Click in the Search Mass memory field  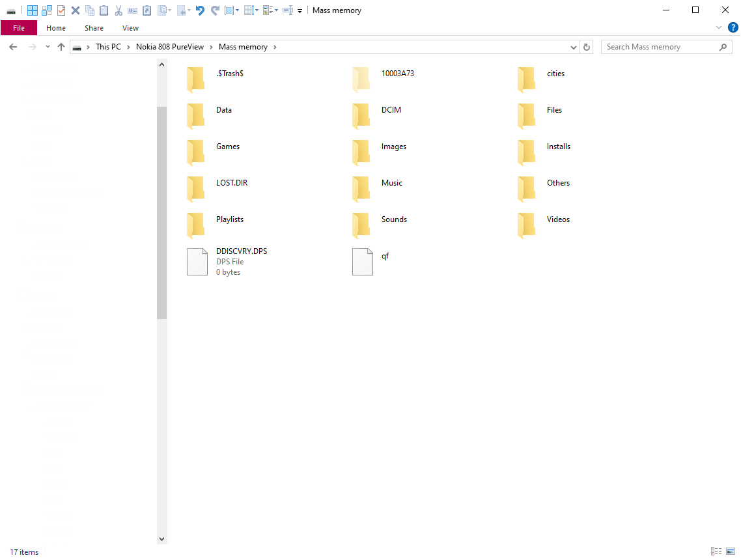click(x=666, y=47)
